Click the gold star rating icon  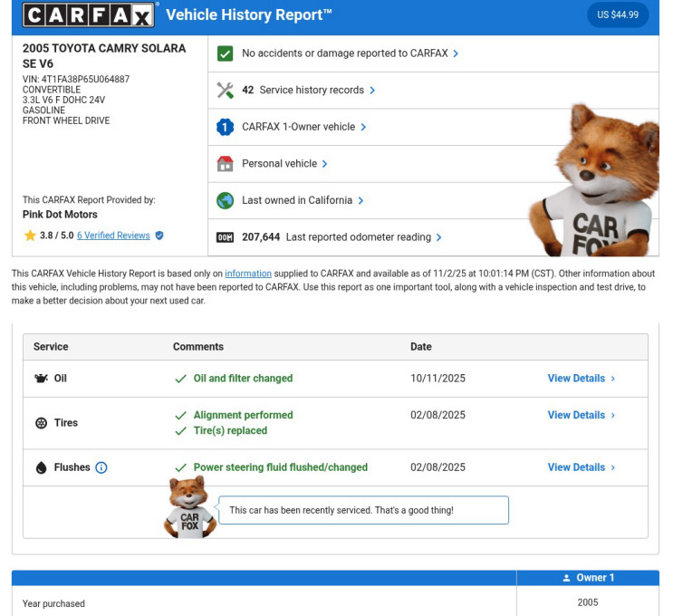point(30,236)
